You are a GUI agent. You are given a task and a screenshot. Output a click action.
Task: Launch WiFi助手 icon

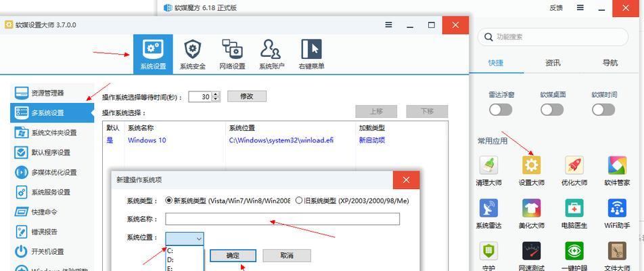point(617,208)
